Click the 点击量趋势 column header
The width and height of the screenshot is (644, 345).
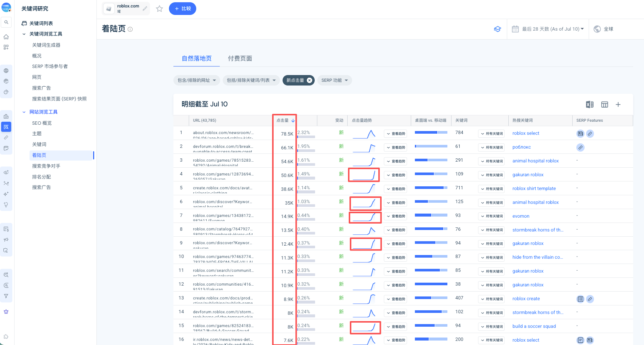(x=362, y=120)
